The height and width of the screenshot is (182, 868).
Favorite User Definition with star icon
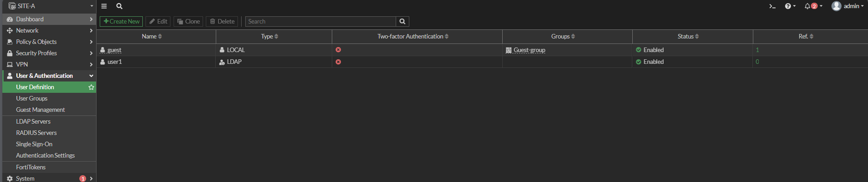(91, 87)
